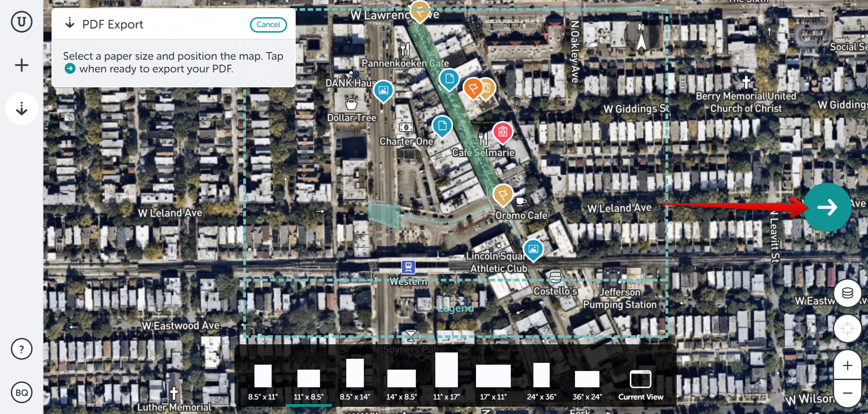Click the locate me crosshair button
The image size is (868, 414).
[847, 328]
